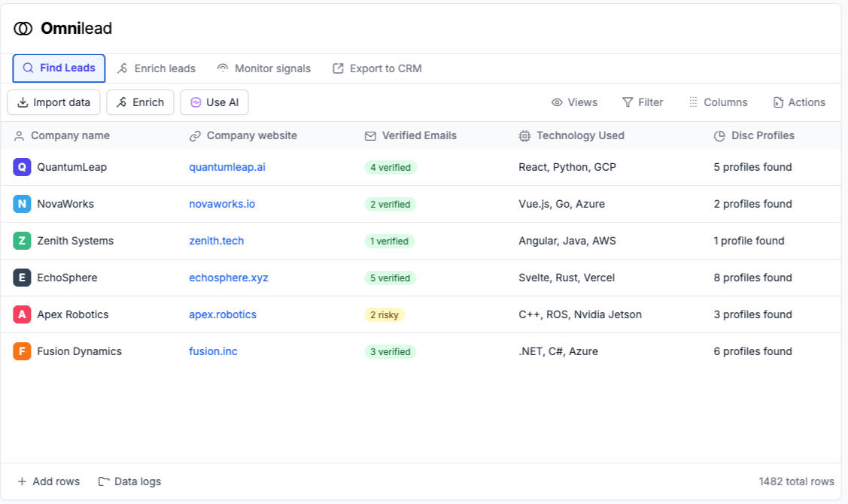Open the quantumleap.ai website link
Screen dimensions: 848x504
pos(227,167)
